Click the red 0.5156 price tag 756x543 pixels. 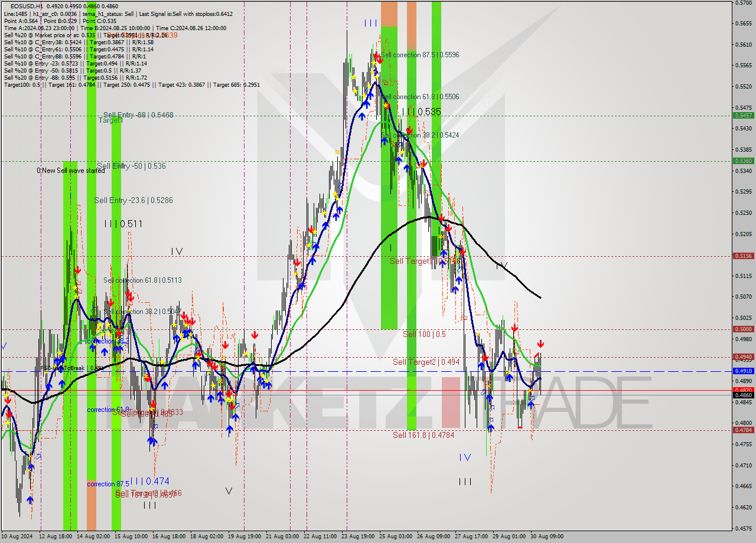(743, 256)
